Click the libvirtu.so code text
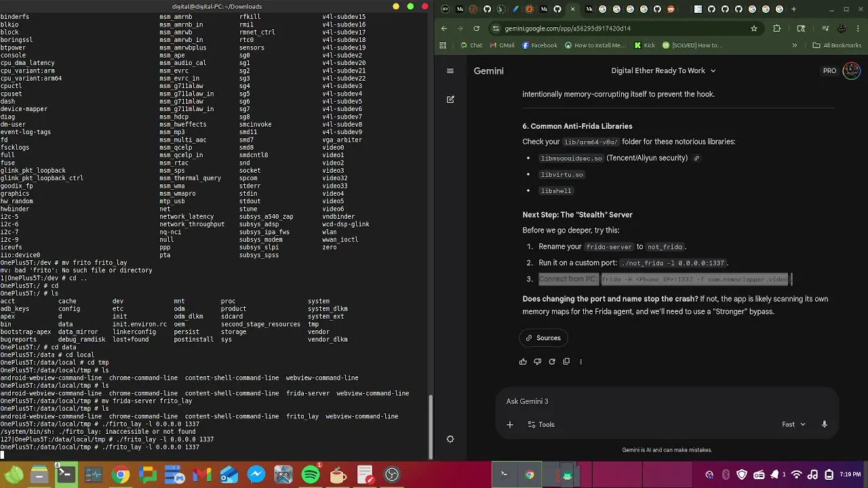 click(x=561, y=174)
